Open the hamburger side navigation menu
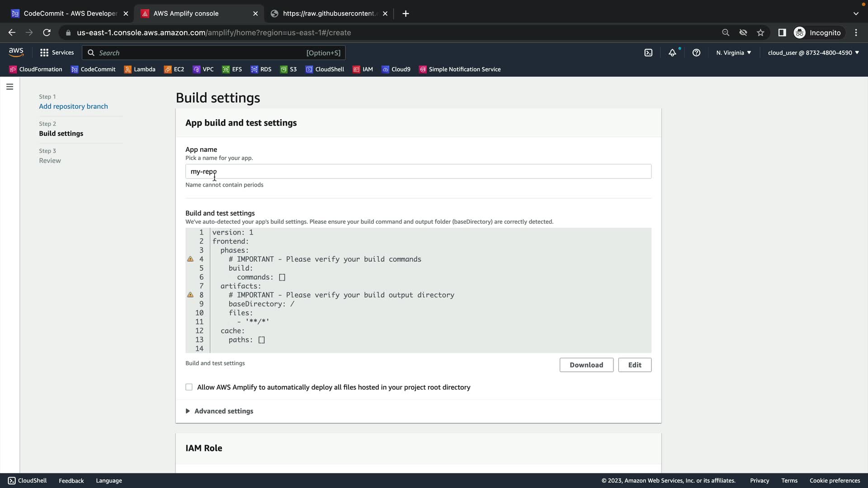868x488 pixels. 9,87
